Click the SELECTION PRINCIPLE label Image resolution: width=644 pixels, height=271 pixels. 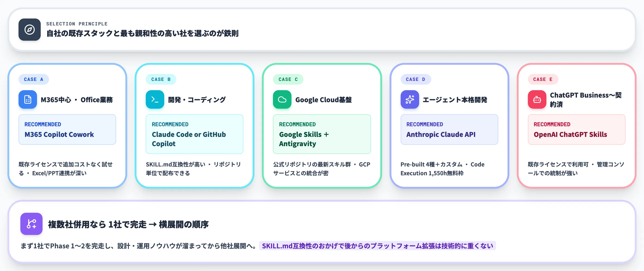(77, 24)
